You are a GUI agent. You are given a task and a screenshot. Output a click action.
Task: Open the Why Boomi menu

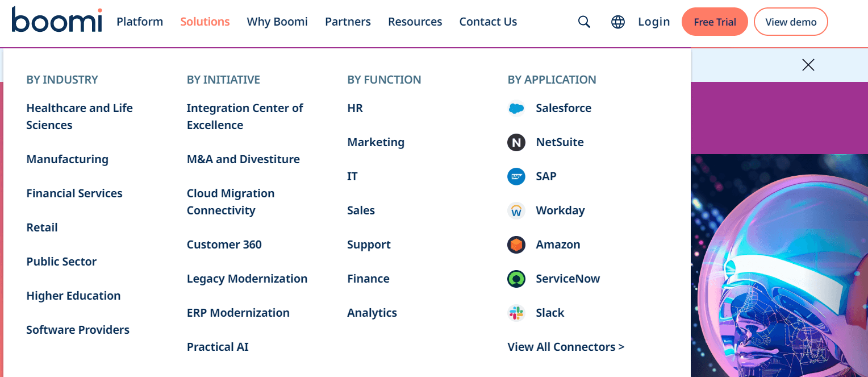[x=277, y=22]
